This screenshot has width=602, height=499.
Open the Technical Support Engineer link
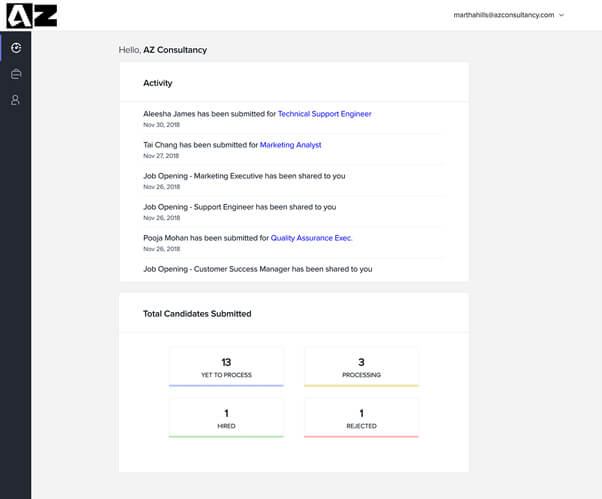(324, 114)
